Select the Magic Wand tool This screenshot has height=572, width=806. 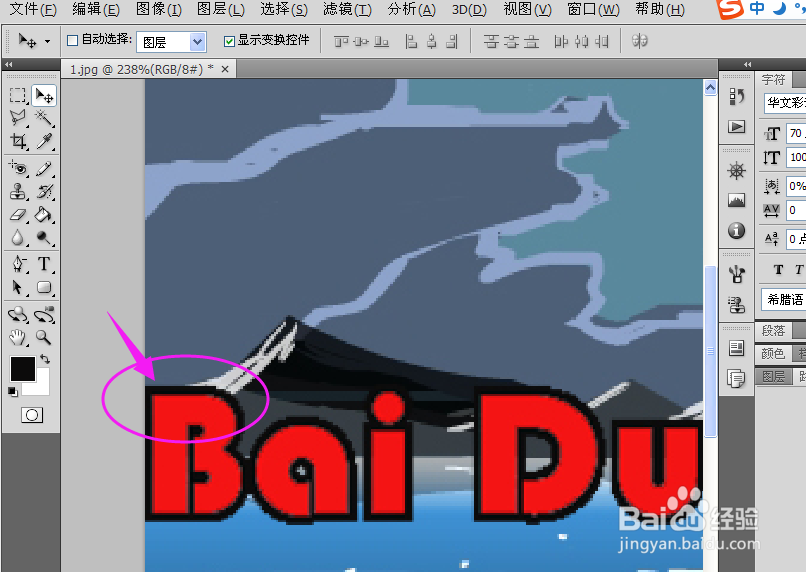click(44, 118)
